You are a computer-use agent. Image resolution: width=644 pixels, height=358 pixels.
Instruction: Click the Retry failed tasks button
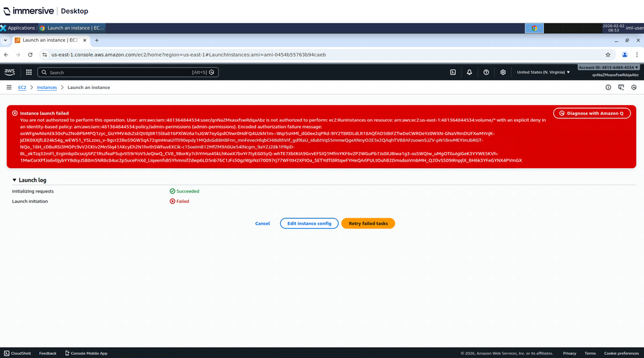click(x=368, y=223)
